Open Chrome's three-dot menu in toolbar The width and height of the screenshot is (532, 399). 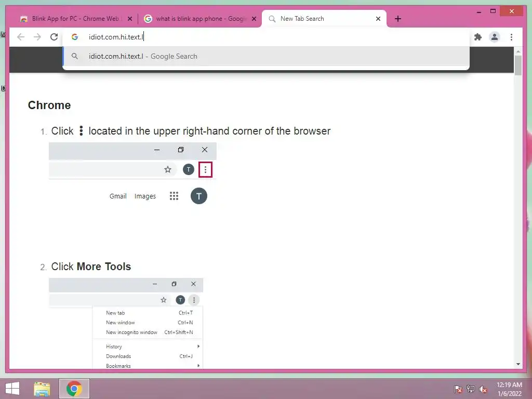pos(511,37)
